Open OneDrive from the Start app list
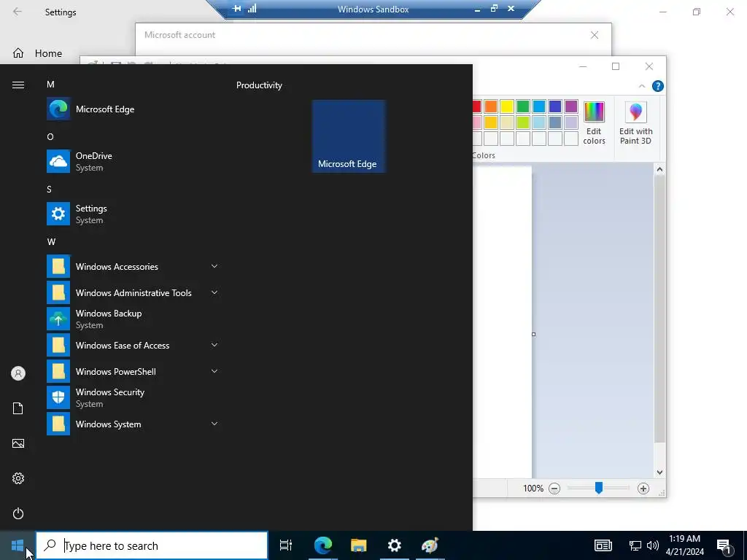 pyautogui.click(x=133, y=161)
